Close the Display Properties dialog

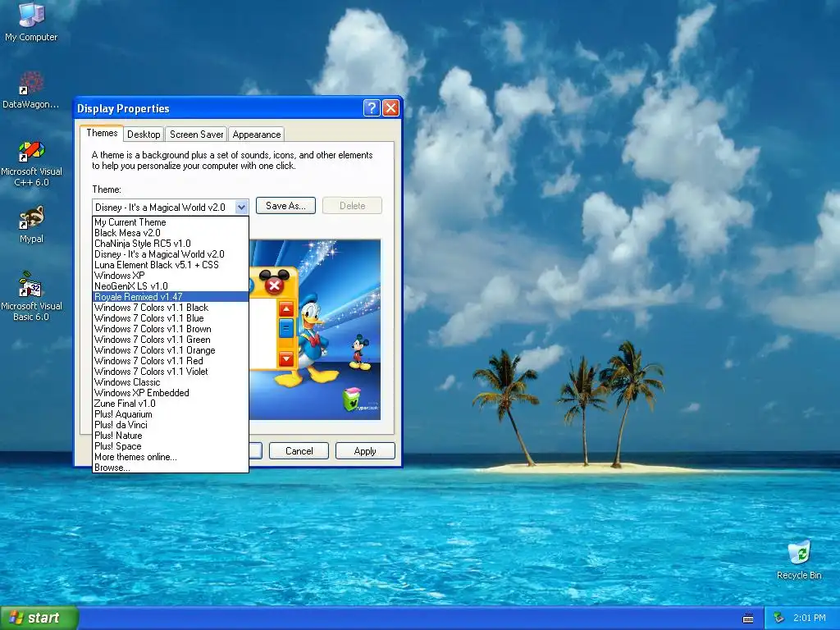click(x=390, y=108)
